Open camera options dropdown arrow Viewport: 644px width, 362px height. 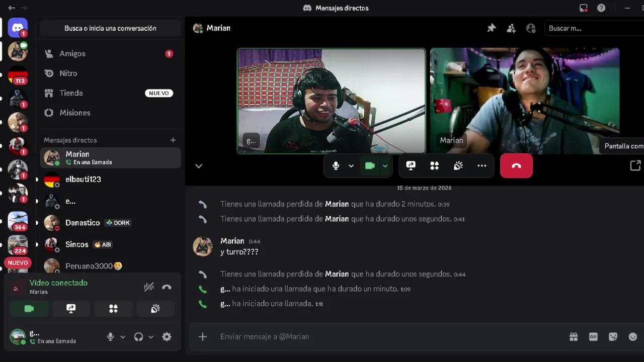coord(385,166)
